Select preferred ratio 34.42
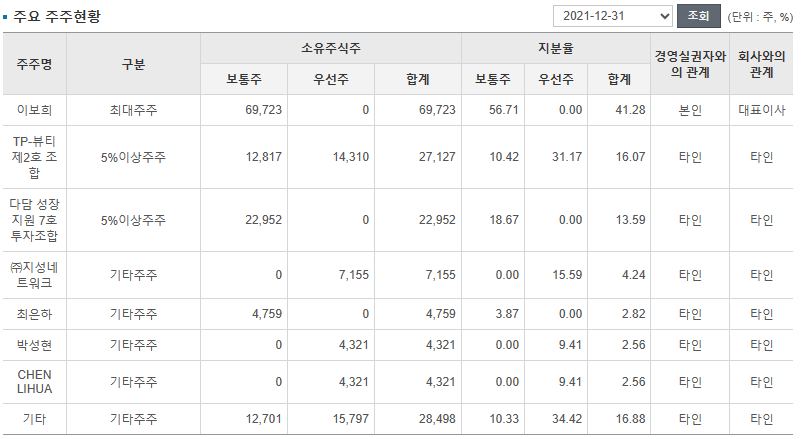This screenshot has height=439, width=801. click(x=567, y=419)
